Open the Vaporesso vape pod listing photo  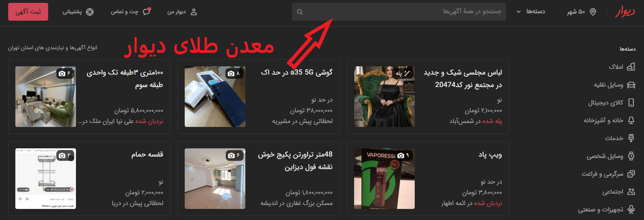coord(384,179)
